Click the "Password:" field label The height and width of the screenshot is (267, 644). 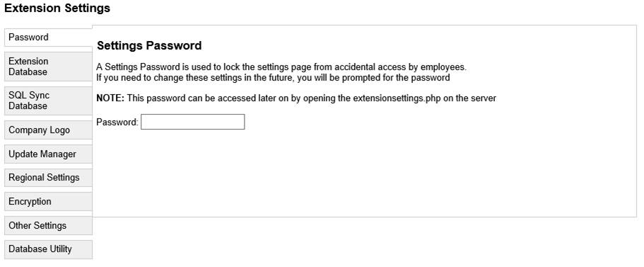point(117,123)
